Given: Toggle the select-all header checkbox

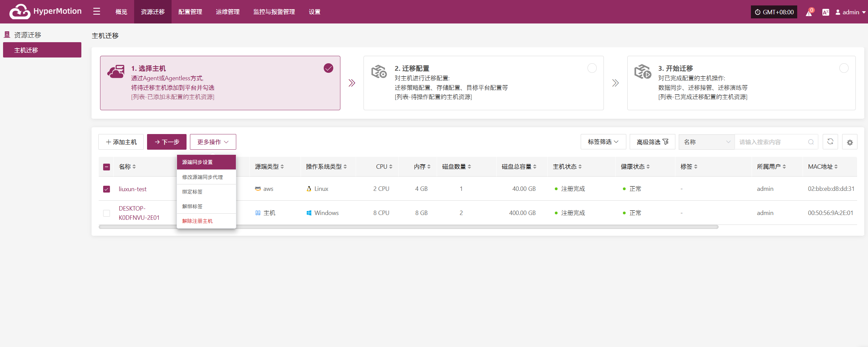Looking at the screenshot, I should [107, 167].
